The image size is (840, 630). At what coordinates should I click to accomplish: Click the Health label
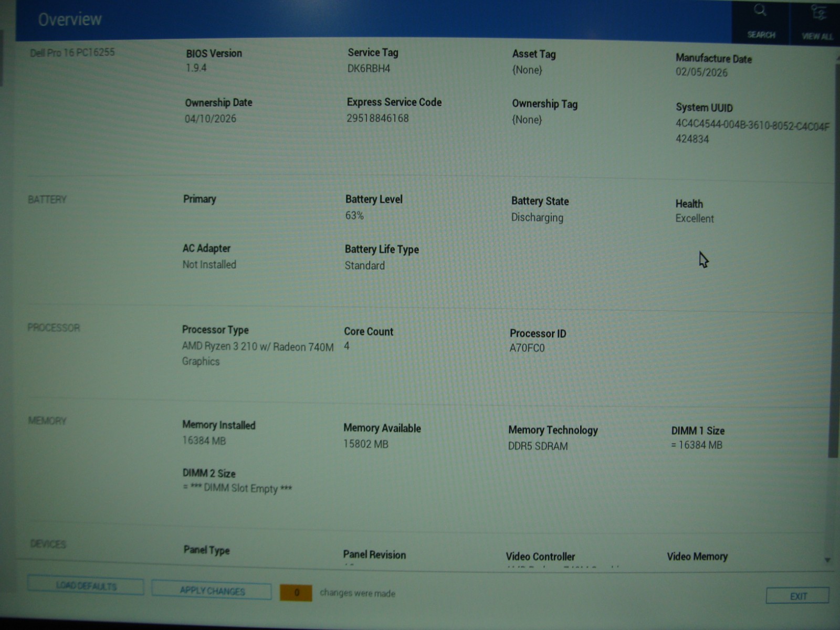[689, 204]
